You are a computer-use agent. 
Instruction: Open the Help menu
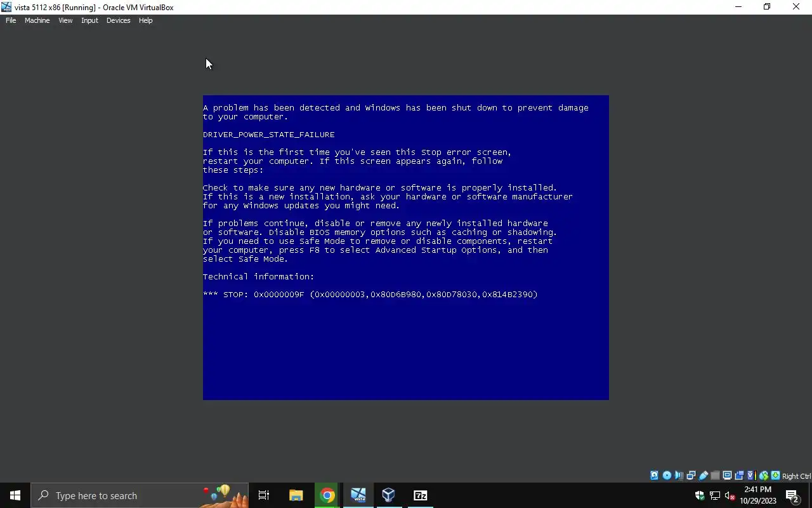tap(145, 20)
